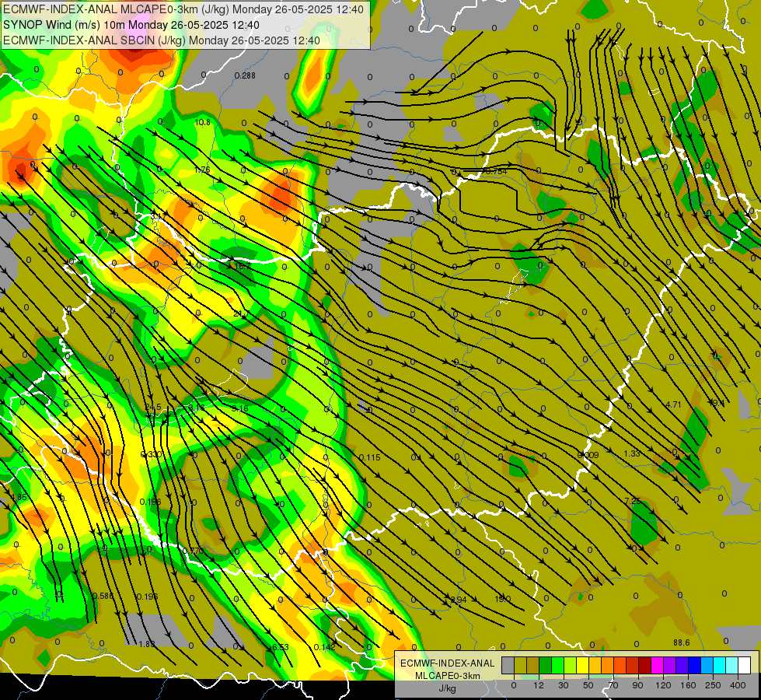Click the 12 tick label on the color scale
Image resolution: width=761 pixels, height=700 pixels.
[539, 685]
